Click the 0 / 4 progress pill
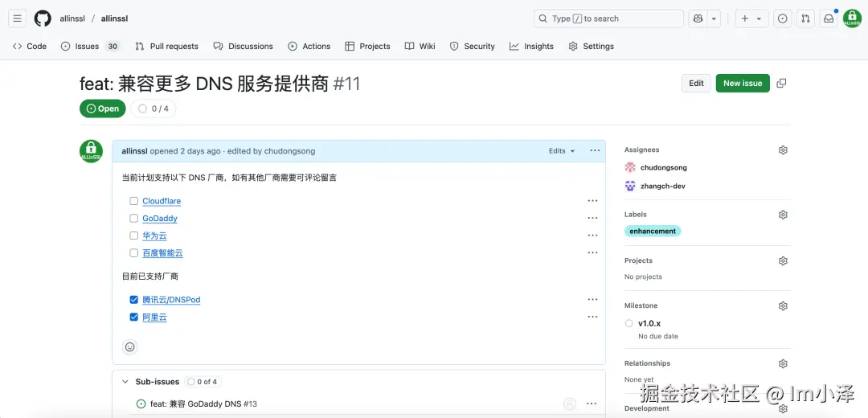 click(x=154, y=109)
